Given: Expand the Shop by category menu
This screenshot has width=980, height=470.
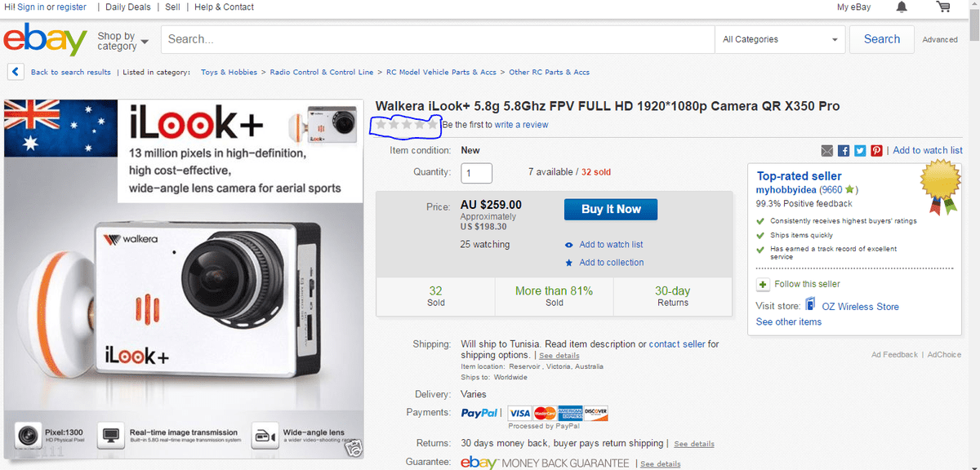Looking at the screenshot, I should [122, 41].
